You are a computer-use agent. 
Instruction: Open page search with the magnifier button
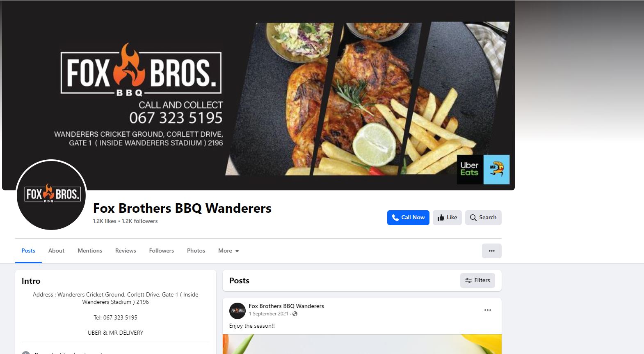click(483, 218)
